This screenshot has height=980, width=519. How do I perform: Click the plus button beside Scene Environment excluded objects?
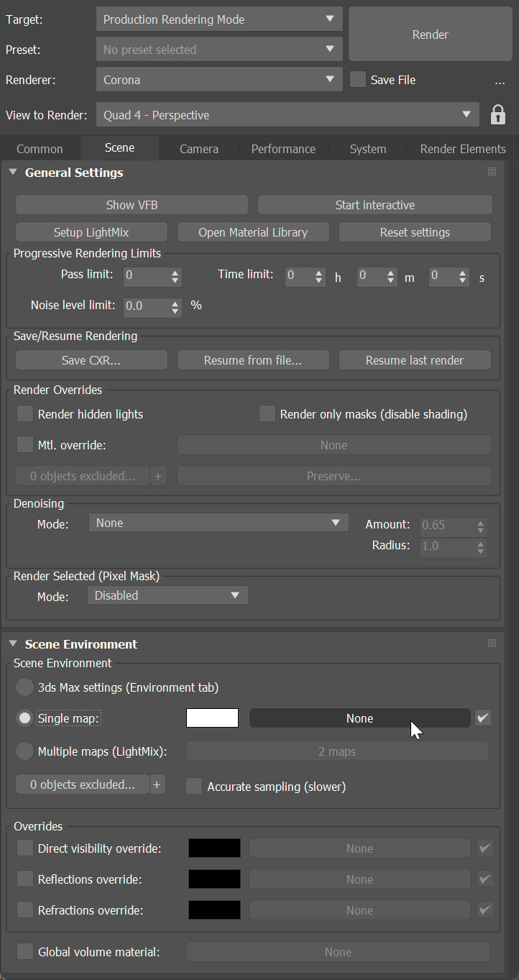tap(157, 785)
